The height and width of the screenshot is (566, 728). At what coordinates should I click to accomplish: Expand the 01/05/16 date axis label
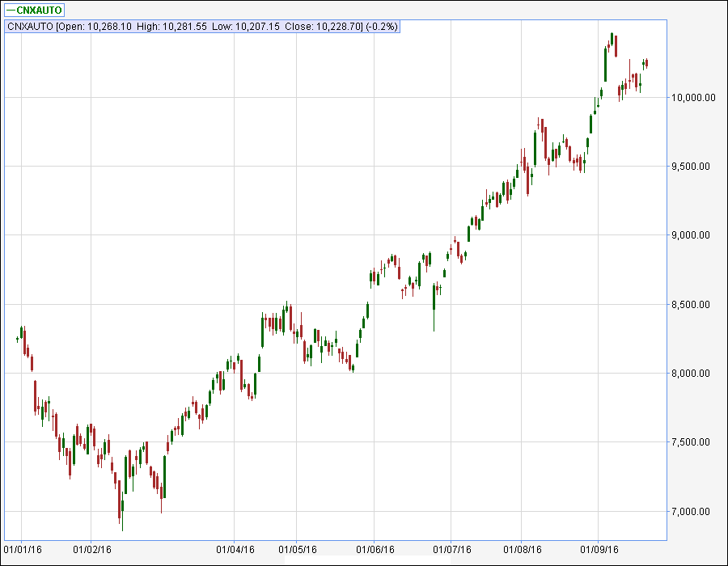point(298,547)
